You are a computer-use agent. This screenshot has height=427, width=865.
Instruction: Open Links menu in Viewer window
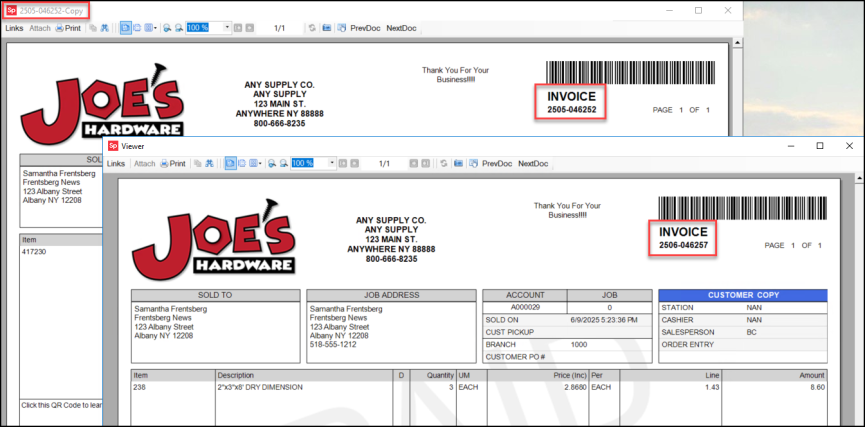116,163
